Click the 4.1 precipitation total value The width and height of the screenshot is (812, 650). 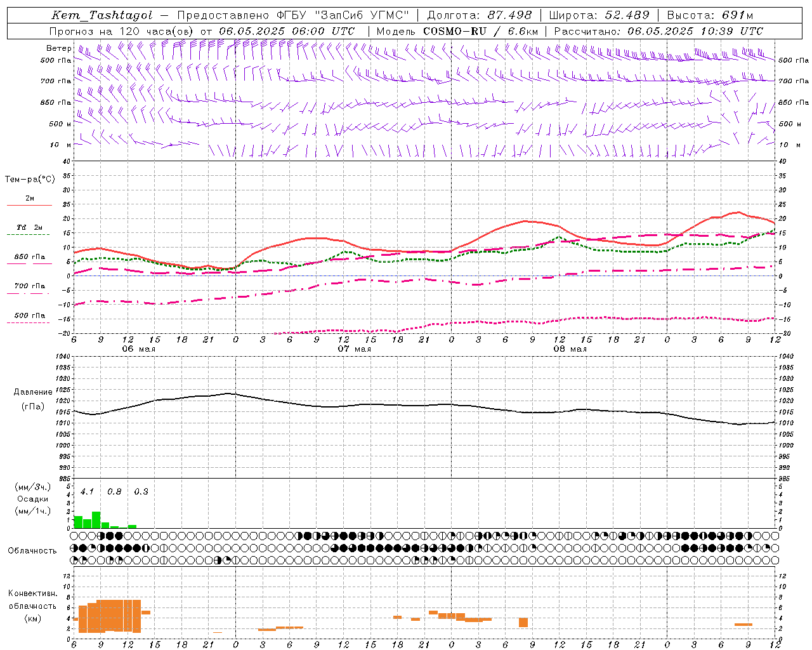[87, 491]
